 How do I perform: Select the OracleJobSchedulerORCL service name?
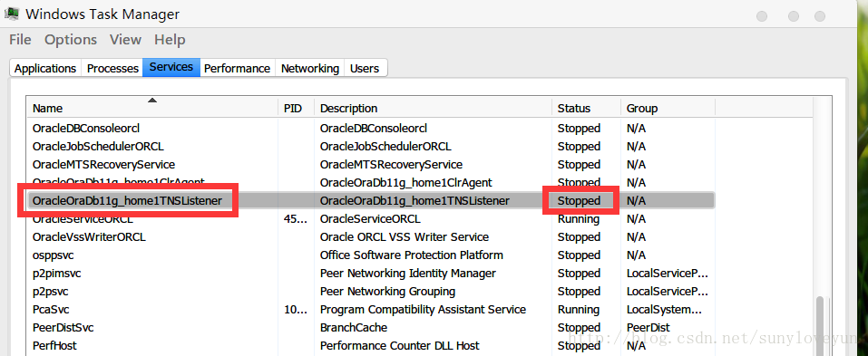click(98, 147)
